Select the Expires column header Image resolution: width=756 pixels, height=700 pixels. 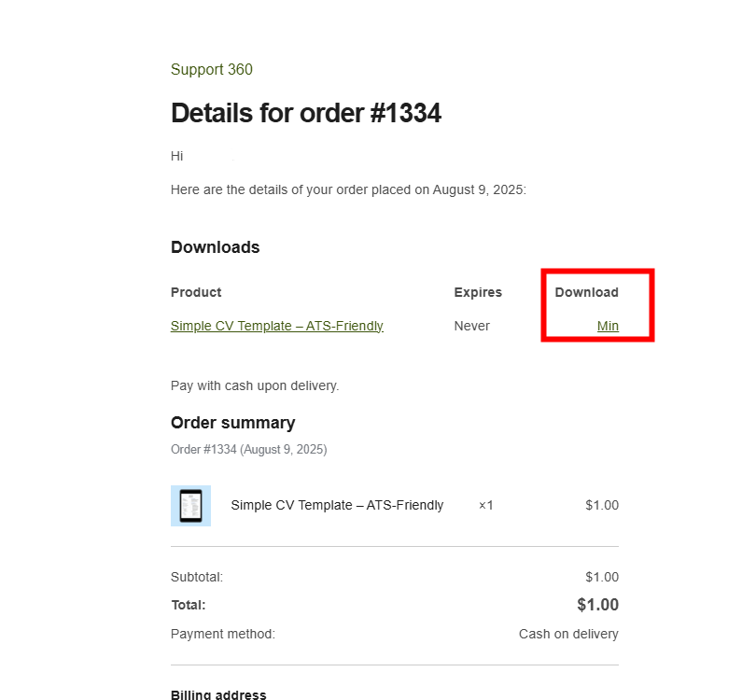point(478,292)
